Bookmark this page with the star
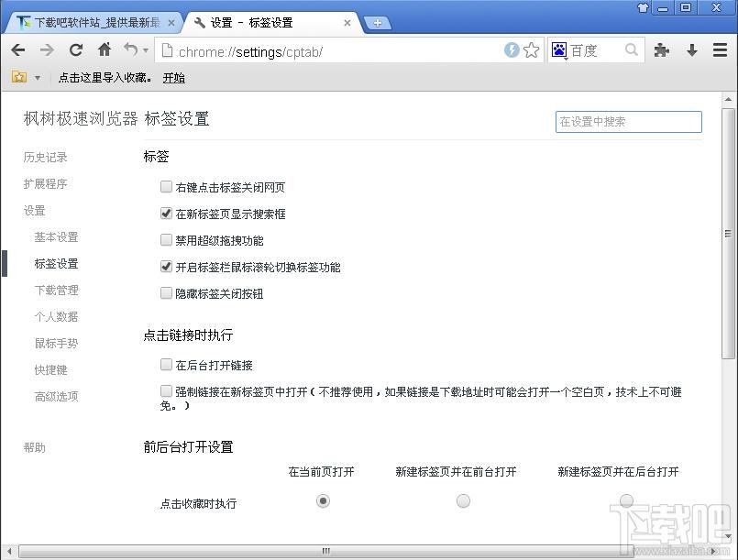This screenshot has width=738, height=560. (x=532, y=49)
